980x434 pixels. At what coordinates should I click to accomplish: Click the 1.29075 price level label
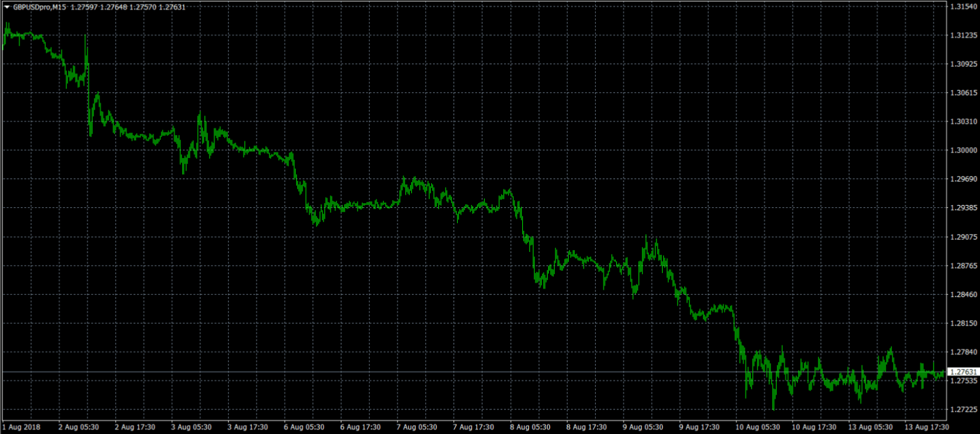pyautogui.click(x=964, y=237)
